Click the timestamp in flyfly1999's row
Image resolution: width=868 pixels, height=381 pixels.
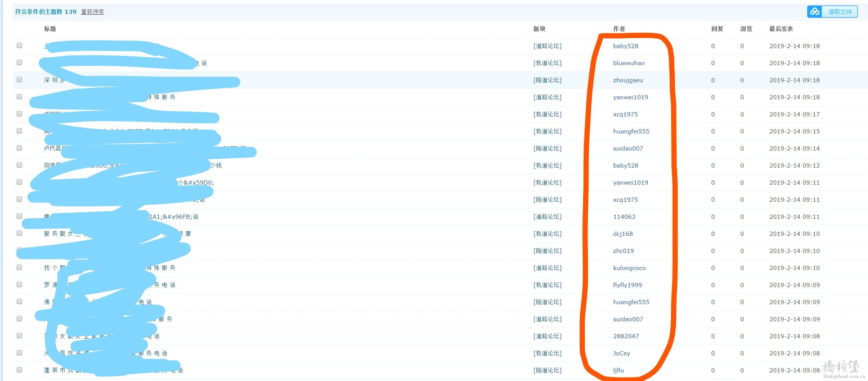click(x=794, y=285)
